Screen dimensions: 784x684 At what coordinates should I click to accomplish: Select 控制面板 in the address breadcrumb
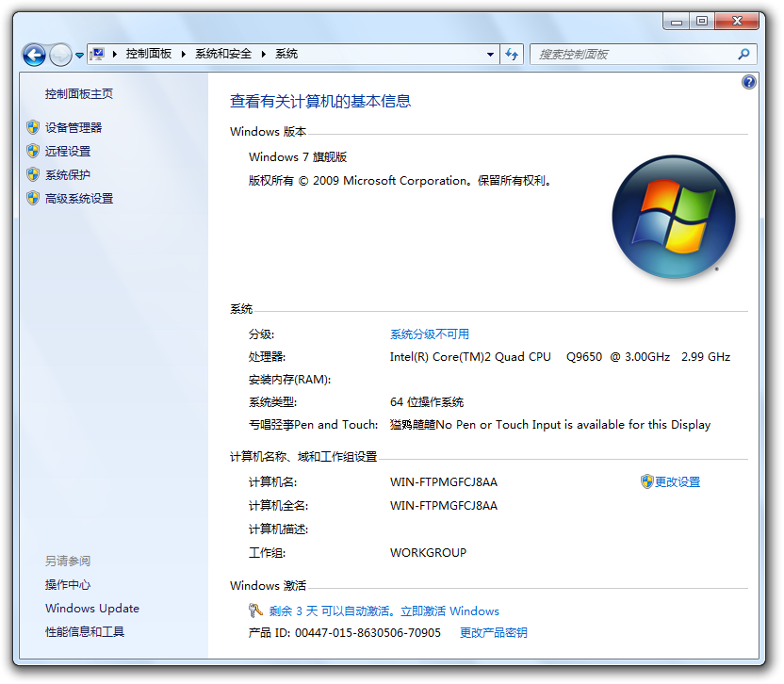pos(149,54)
